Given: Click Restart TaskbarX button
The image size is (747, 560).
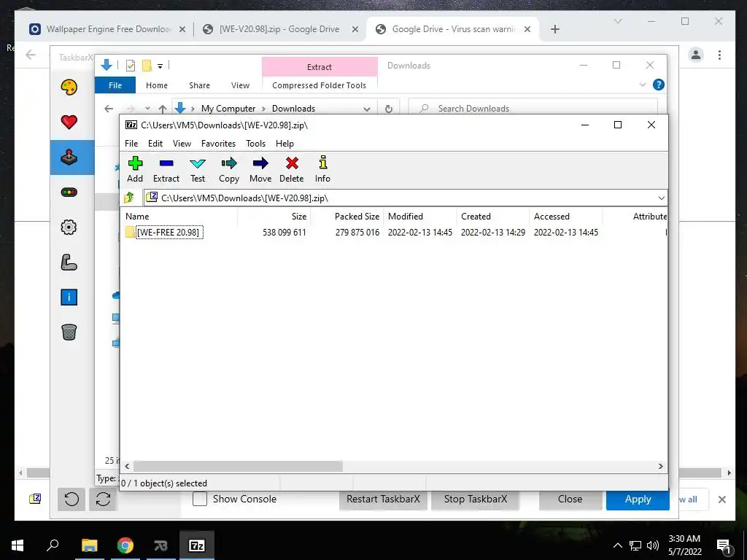Looking at the screenshot, I should (383, 499).
